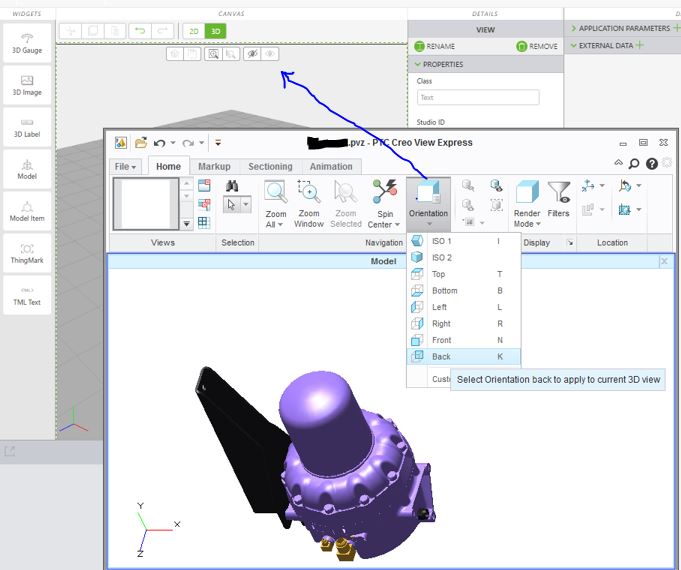Screen dimensions: 681x570
Task: Switch the canvas to 2D mode
Action: [x=194, y=31]
